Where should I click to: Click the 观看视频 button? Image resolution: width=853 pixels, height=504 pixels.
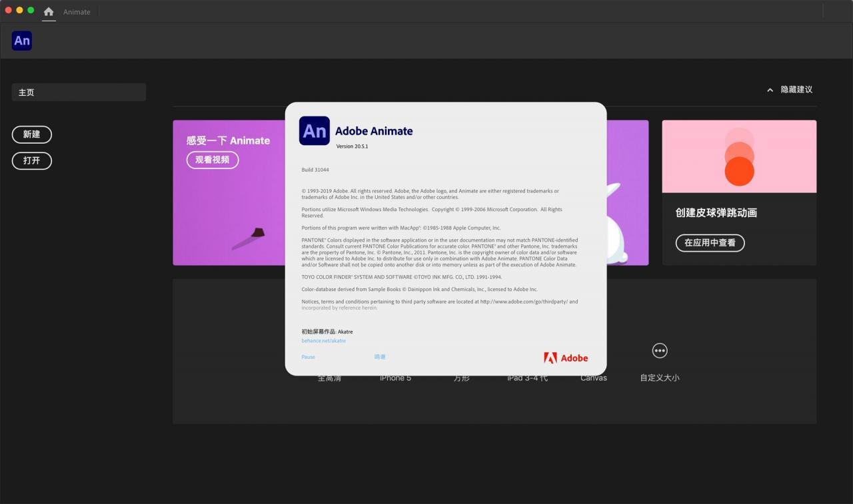pyautogui.click(x=212, y=160)
